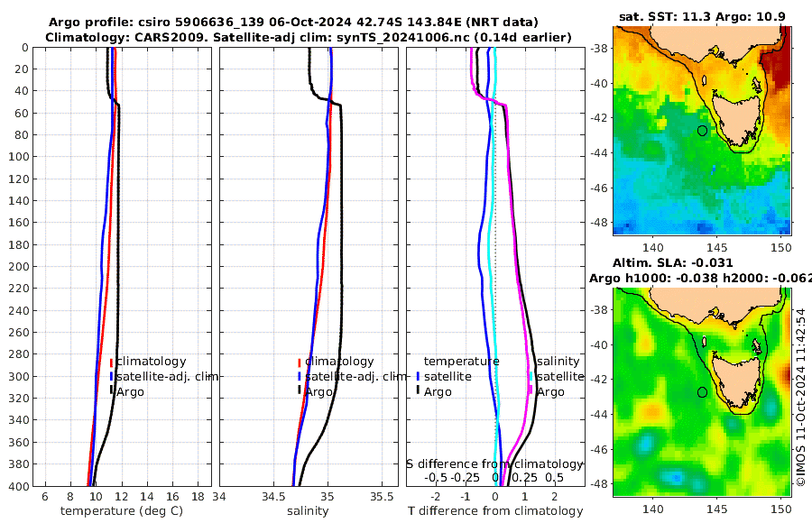Click blue satellite-adj. clim swatch in salinity panel
Screen dimensions: 812x523
pos(300,376)
